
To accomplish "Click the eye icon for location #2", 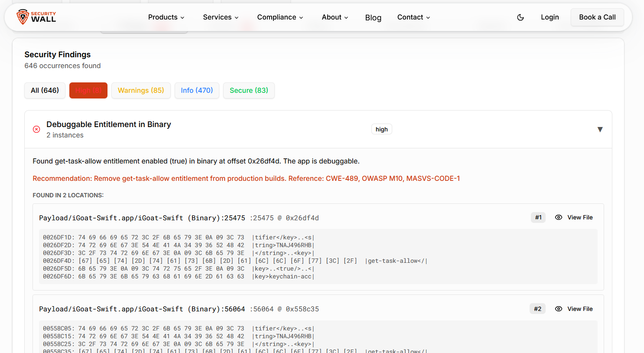I will [x=559, y=309].
